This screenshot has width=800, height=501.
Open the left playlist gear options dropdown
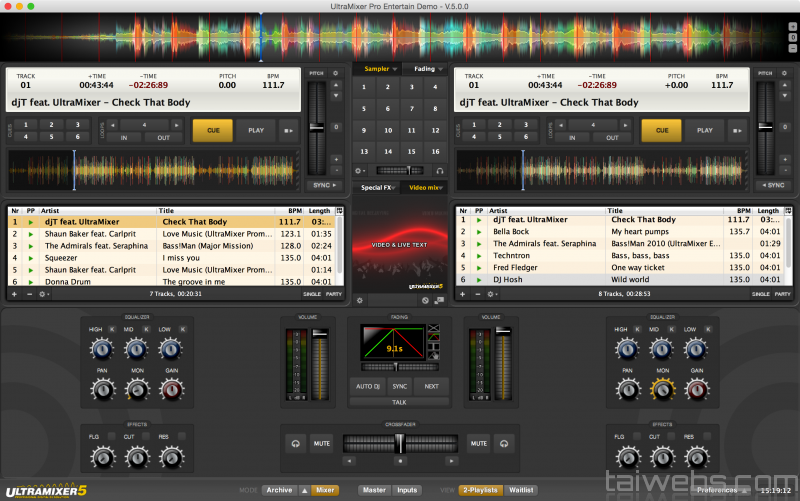click(x=44, y=294)
